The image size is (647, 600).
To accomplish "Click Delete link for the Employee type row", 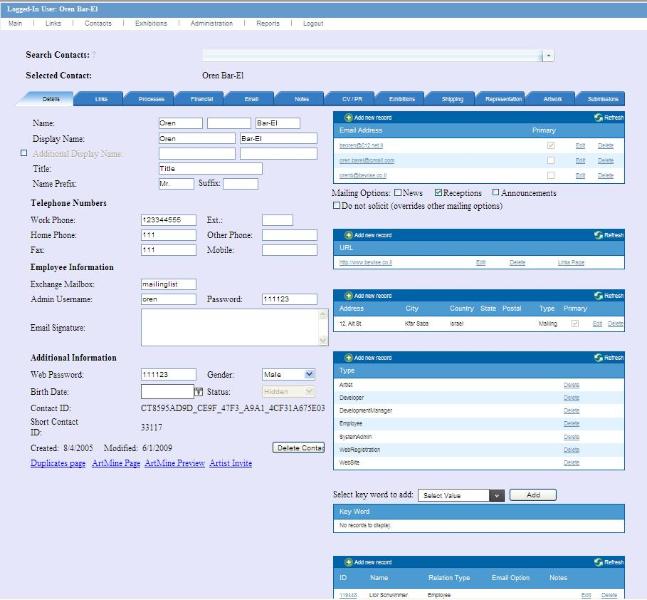I will pyautogui.click(x=571, y=424).
